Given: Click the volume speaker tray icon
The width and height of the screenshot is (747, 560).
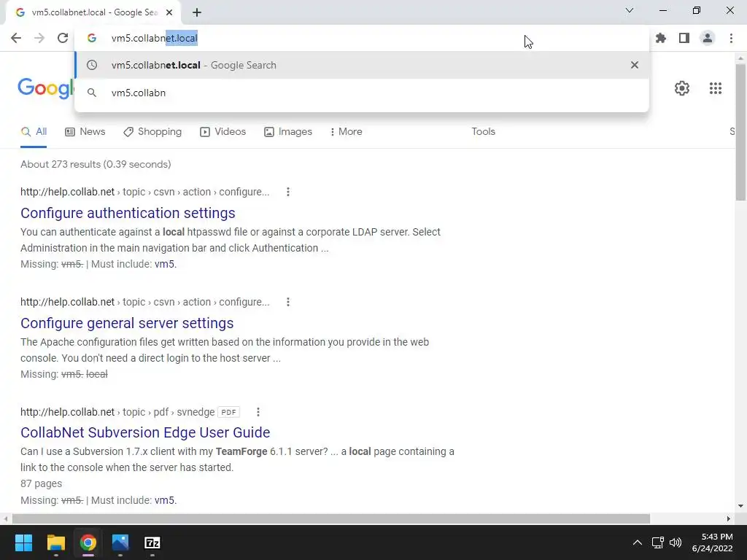Looking at the screenshot, I should click(x=675, y=542).
